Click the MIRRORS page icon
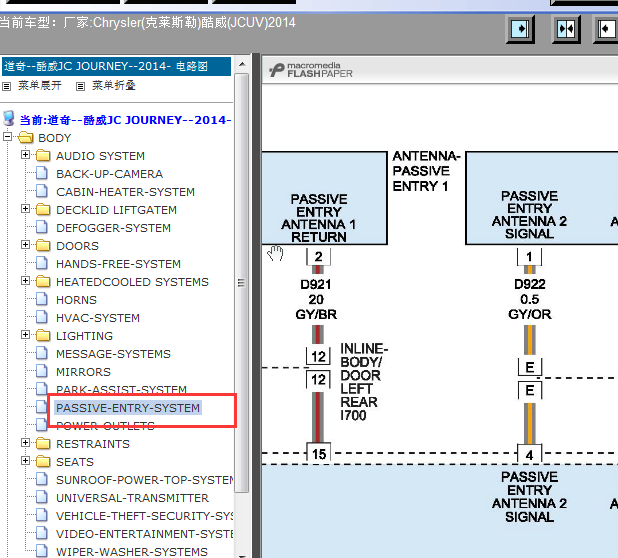The width and height of the screenshot is (618, 558). tap(42, 371)
